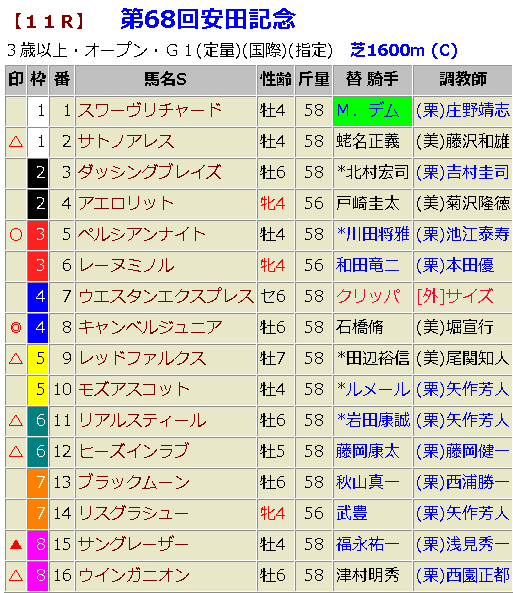Click the 替 騎手 column header
Viewport: 513px width, 593px height.
tap(373, 80)
